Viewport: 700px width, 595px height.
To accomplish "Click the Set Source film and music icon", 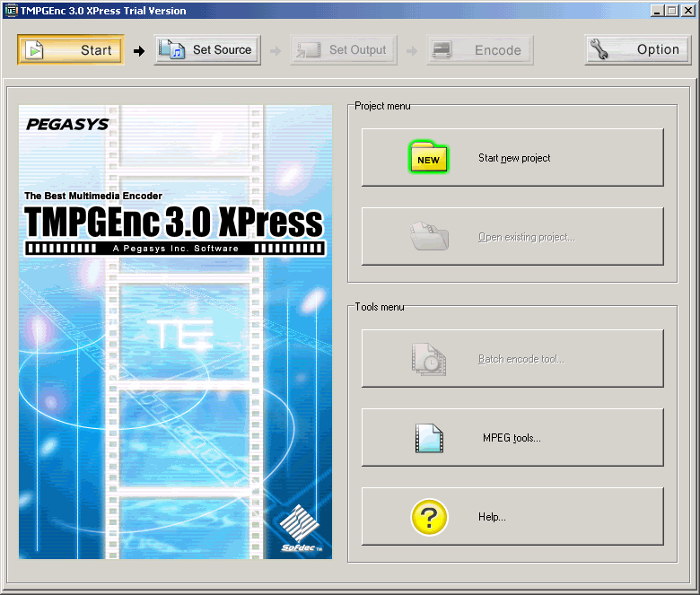I will point(171,50).
